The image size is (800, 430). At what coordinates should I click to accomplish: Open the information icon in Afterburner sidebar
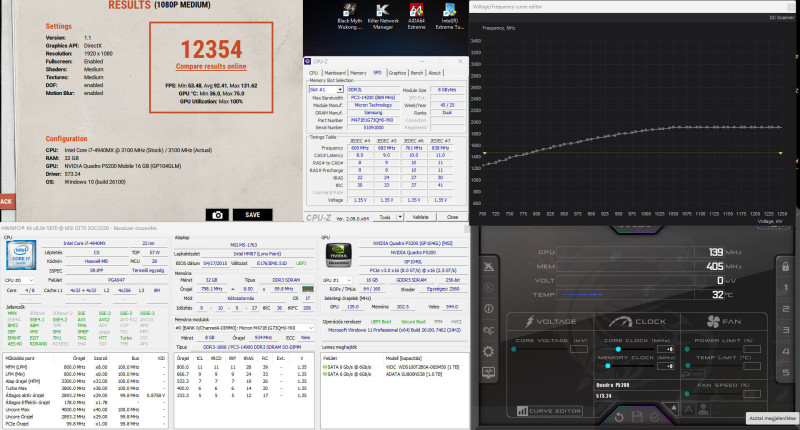488,309
